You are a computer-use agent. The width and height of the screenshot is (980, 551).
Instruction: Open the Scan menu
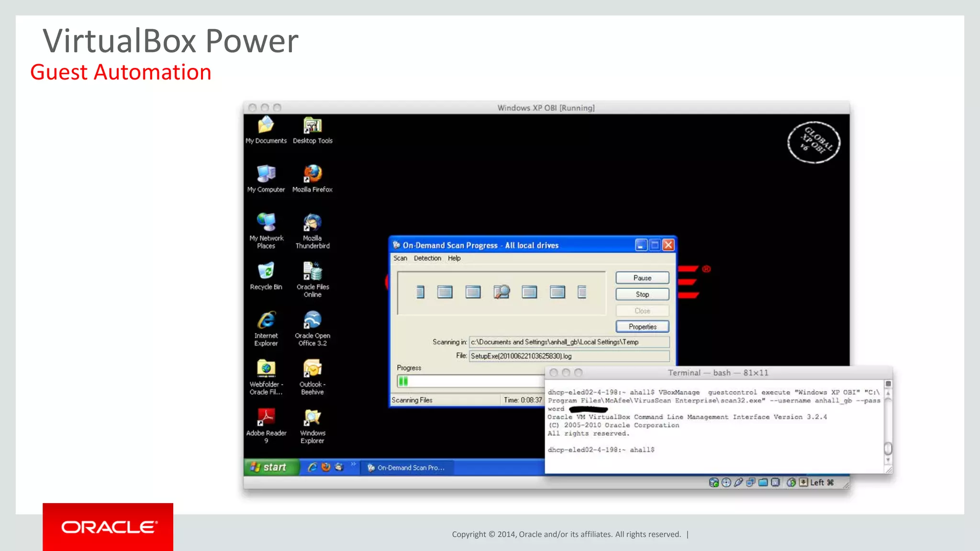tap(400, 258)
